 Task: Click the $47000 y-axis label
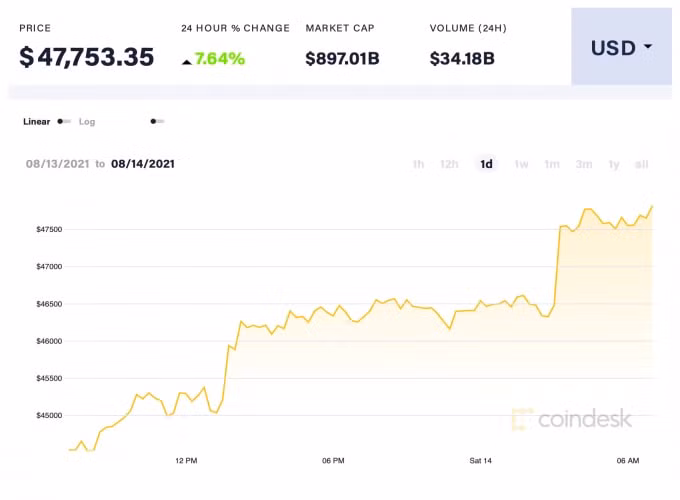(x=49, y=267)
